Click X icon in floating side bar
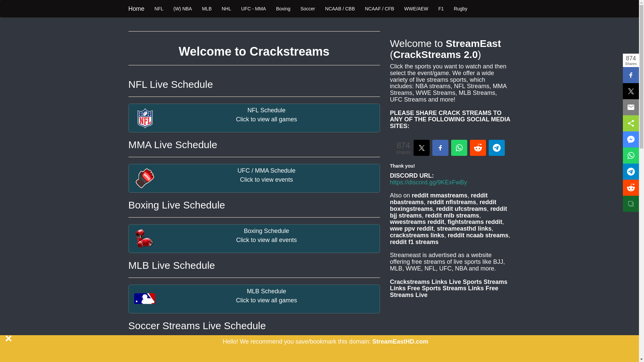Viewport: 644px width, 362px height. tap(631, 91)
